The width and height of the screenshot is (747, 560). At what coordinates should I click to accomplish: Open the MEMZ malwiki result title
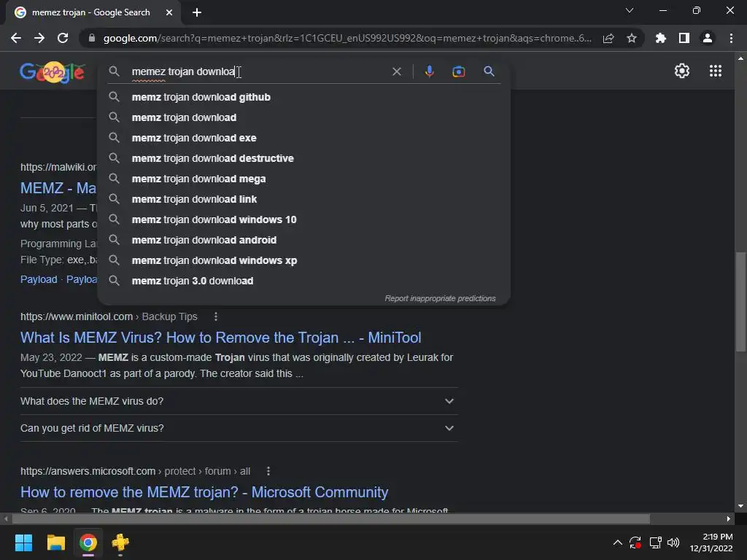click(58, 188)
